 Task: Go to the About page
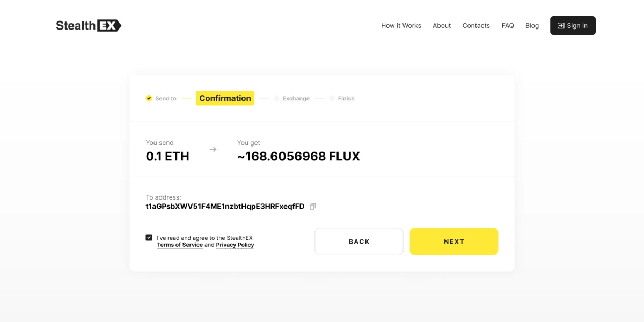442,25
